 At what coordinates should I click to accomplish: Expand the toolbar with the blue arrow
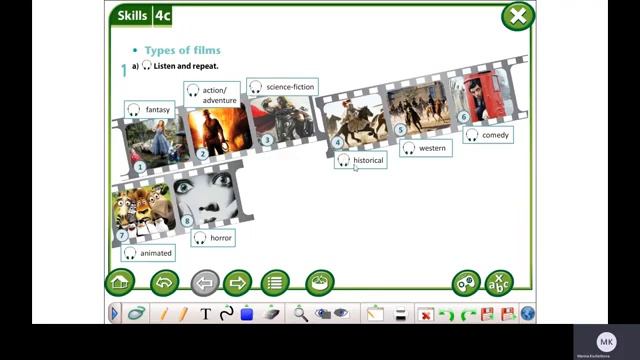(x=114, y=314)
